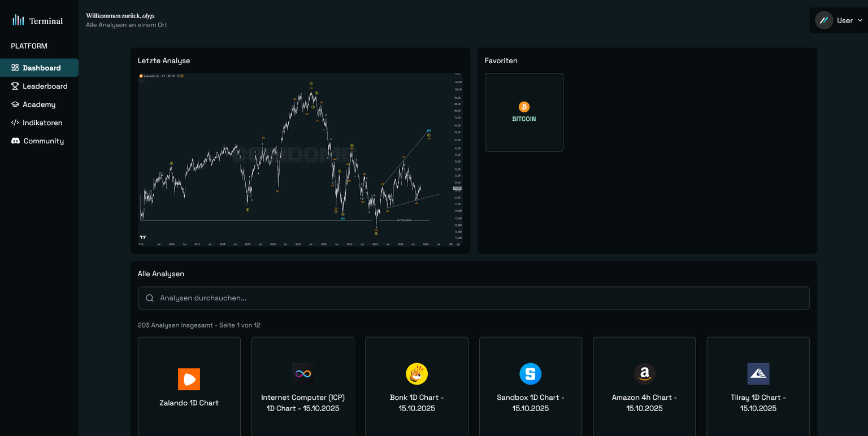Open the Zalando SE chart preview

[300, 160]
